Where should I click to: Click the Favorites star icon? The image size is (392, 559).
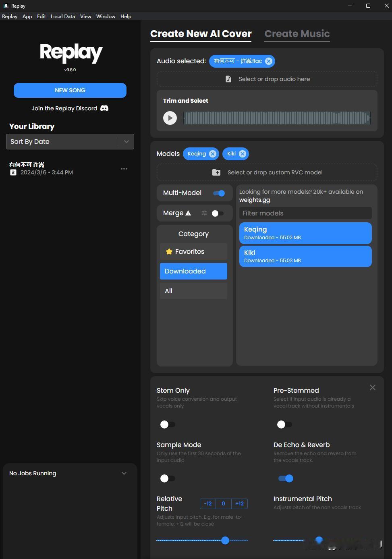(x=169, y=251)
